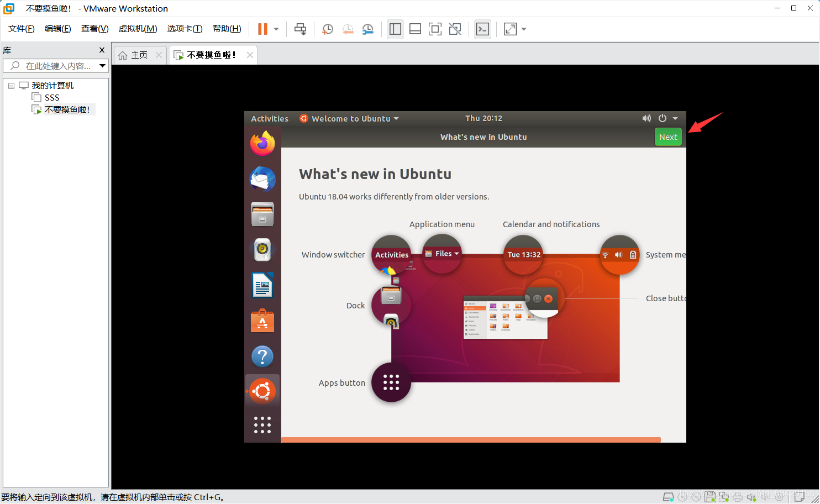Open Ubuntu Software from the dock
820x504 pixels.
(262, 321)
